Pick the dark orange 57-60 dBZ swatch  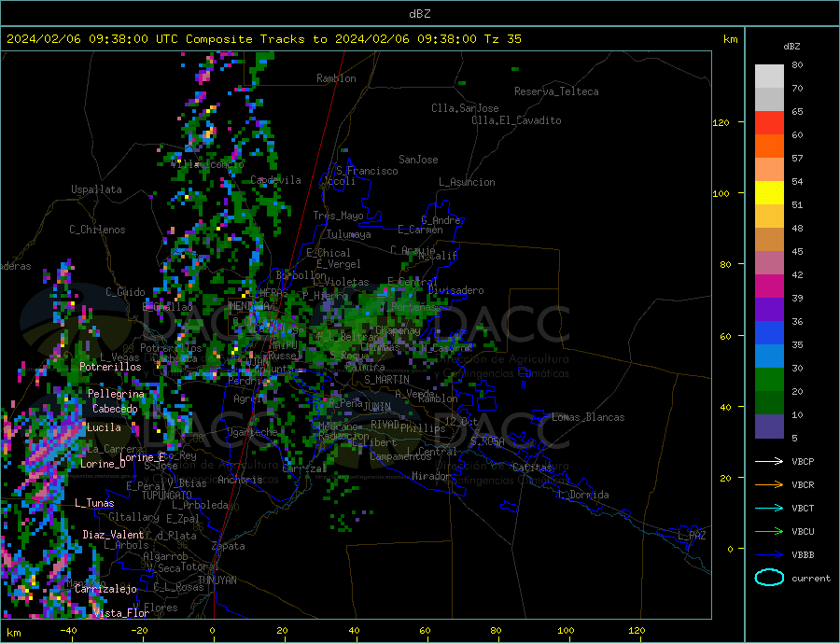(x=769, y=147)
